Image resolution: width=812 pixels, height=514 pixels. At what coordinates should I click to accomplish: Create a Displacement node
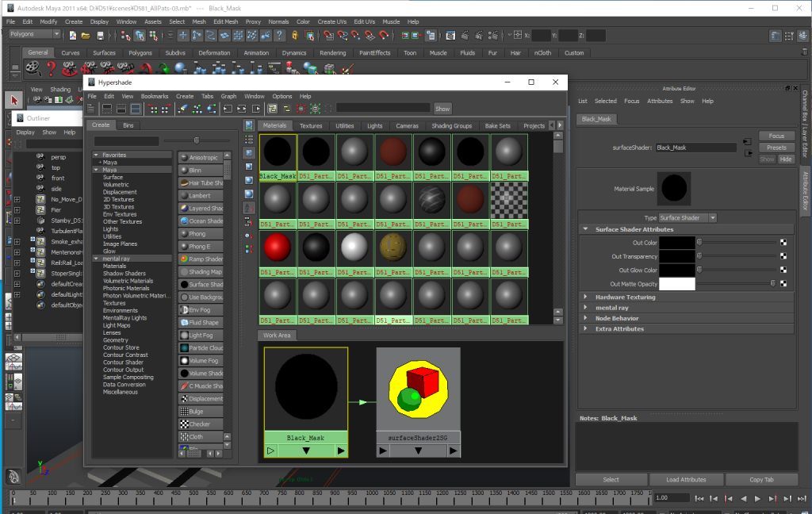coord(201,398)
